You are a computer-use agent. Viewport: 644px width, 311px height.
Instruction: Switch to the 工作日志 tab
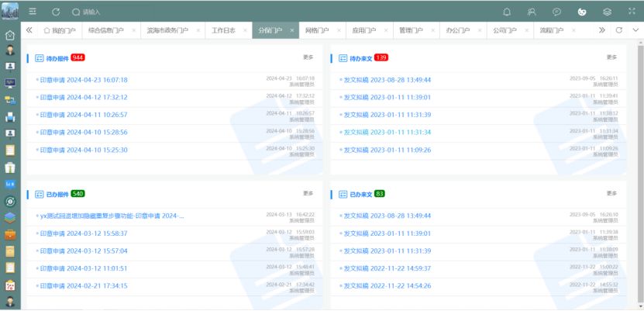click(x=223, y=30)
